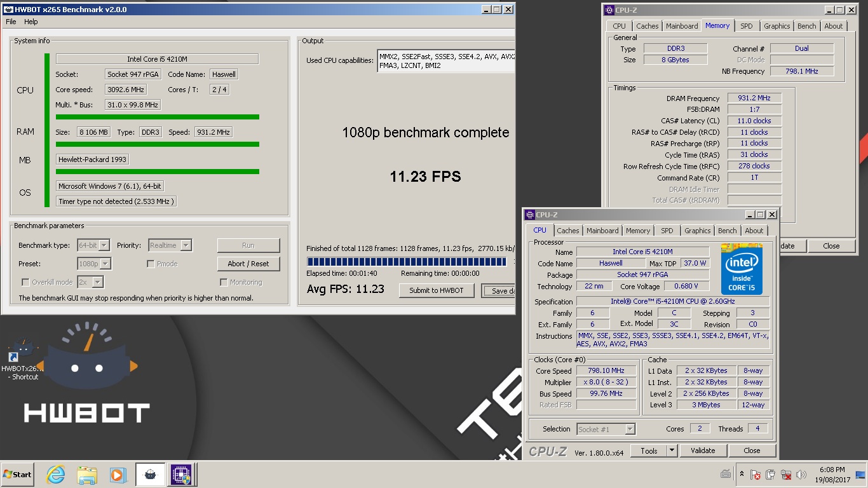This screenshot has height=488, width=868.
Task: Open the File menu in HWBOT
Action: click(11, 22)
